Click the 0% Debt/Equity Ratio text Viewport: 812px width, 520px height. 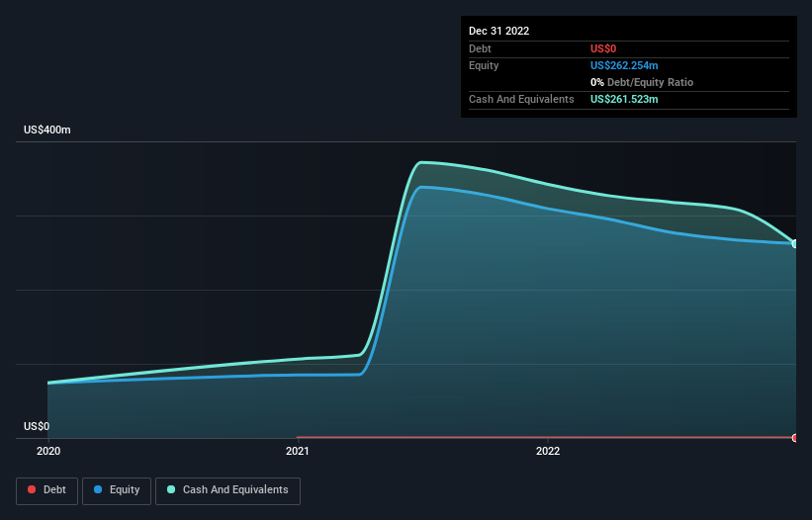[642, 82]
